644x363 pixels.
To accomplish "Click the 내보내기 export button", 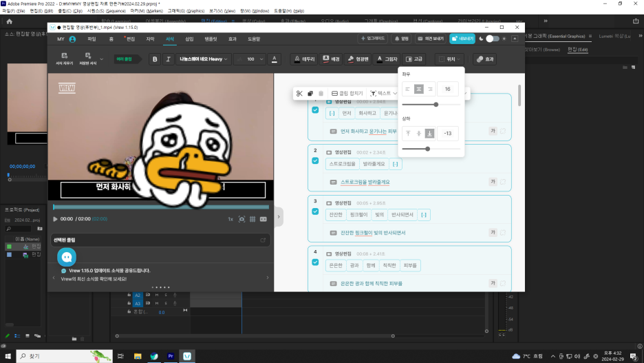I will 462,39.
